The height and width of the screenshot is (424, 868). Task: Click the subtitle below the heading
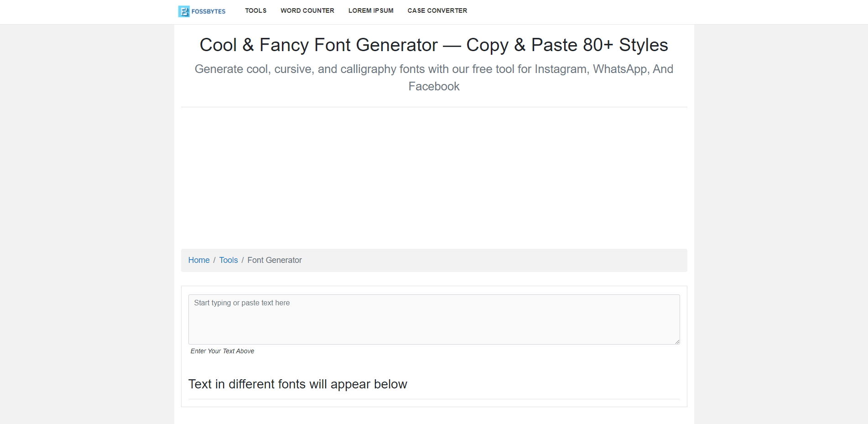tap(433, 78)
